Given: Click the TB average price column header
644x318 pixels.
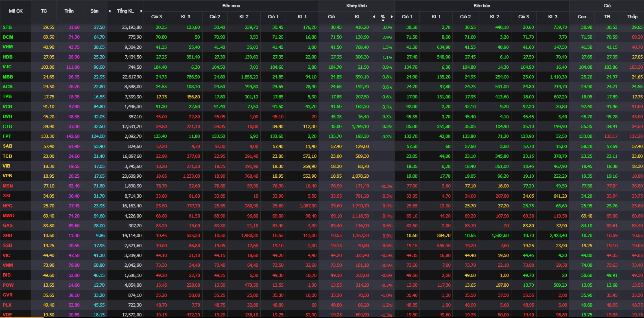Looking at the screenshot, I should coord(607,17).
